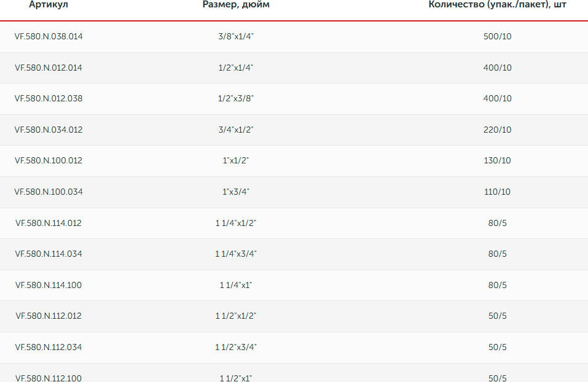
Task: Click the 3/8"x1/4" size cell
Action: click(236, 36)
